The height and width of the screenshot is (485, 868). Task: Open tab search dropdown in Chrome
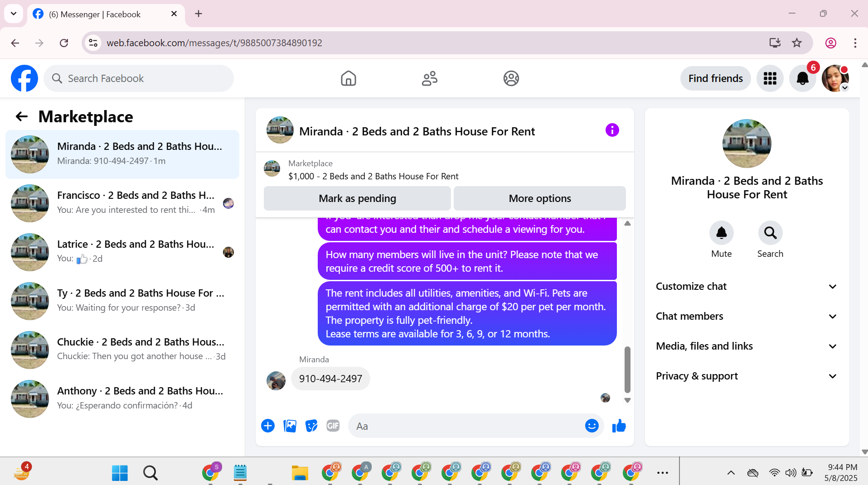[14, 14]
